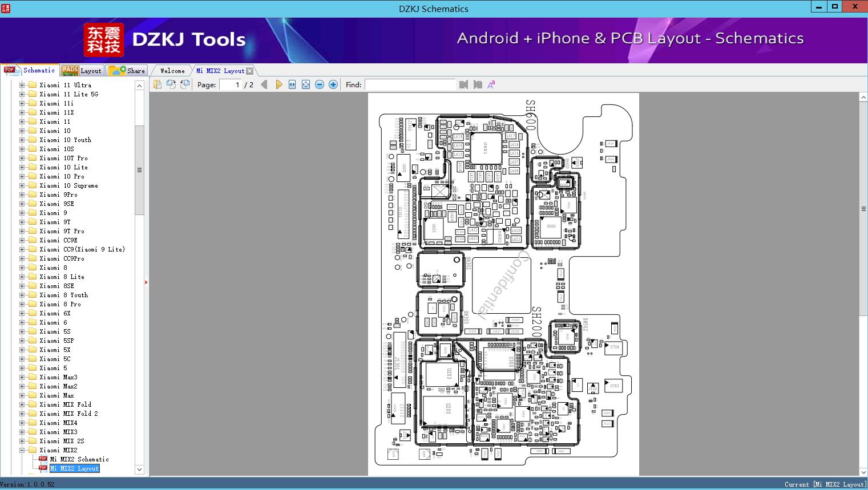Expand the Xiaomi 10 Youth node
The height and width of the screenshot is (490, 868).
click(22, 140)
